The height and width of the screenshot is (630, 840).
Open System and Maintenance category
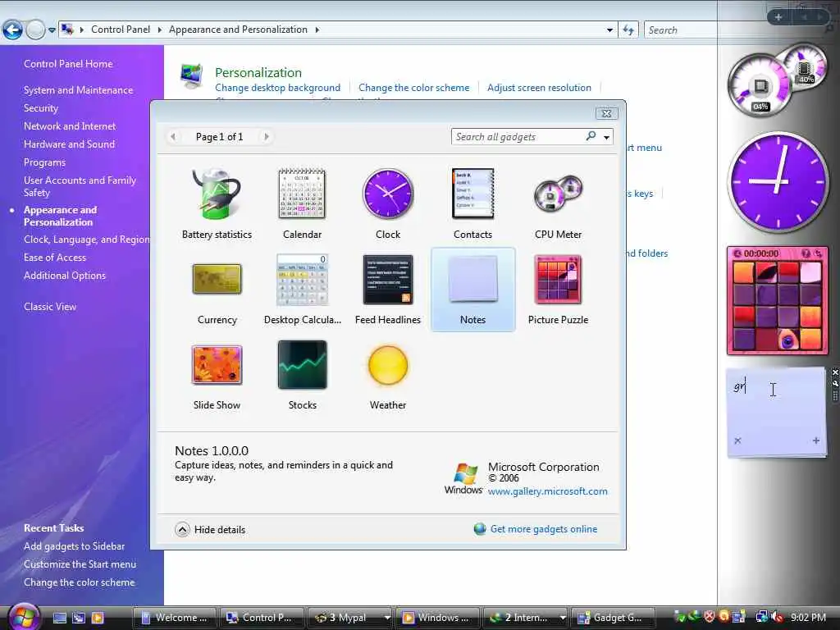click(78, 90)
